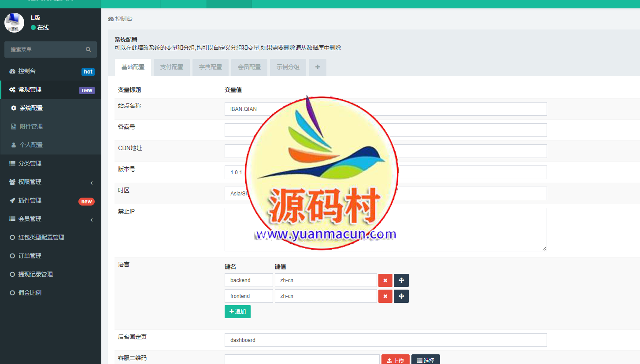The height and width of the screenshot is (364, 640).
Task: Click the 上传 upload button for 客服二维码
Action: (x=395, y=360)
